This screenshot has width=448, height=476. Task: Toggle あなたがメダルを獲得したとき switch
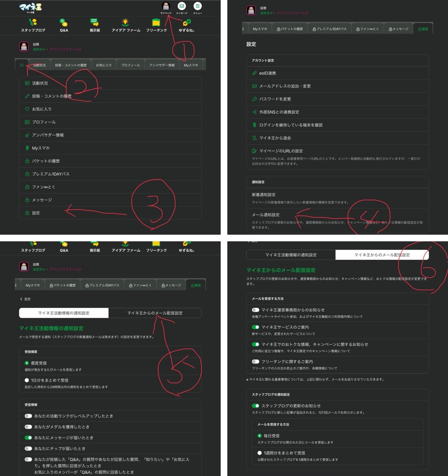click(x=28, y=427)
